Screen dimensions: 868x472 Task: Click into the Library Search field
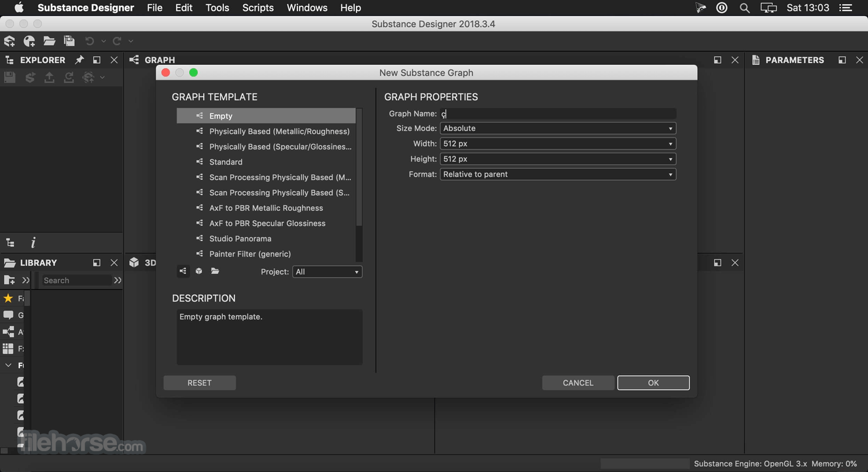tap(76, 280)
